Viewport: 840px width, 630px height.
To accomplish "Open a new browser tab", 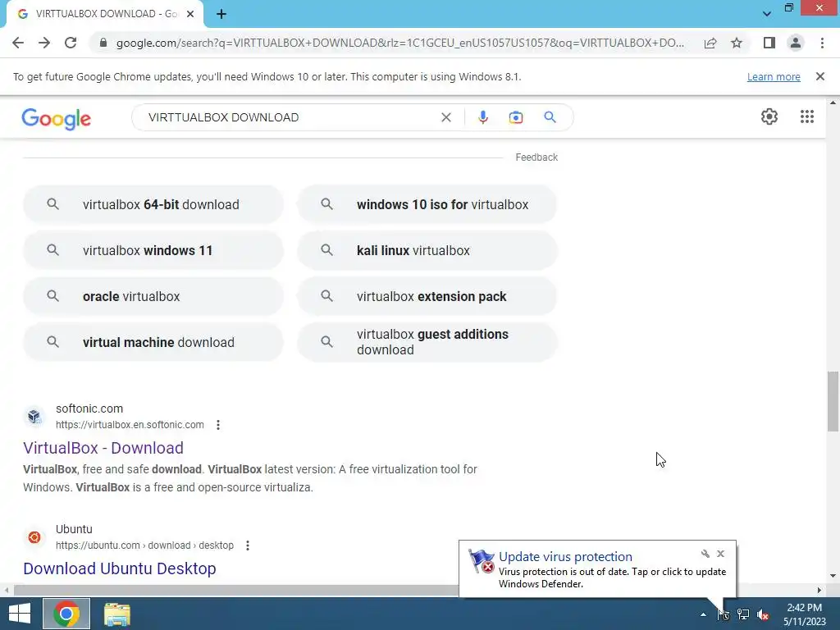I will pyautogui.click(x=221, y=14).
